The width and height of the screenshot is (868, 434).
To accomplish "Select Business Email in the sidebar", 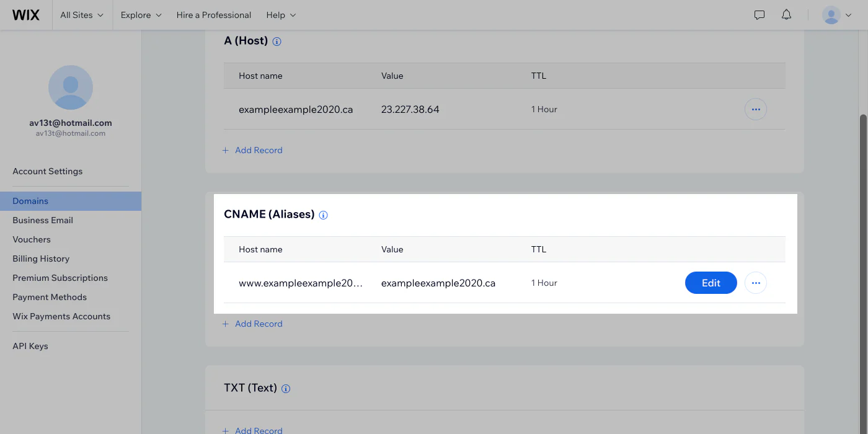I will (42, 220).
